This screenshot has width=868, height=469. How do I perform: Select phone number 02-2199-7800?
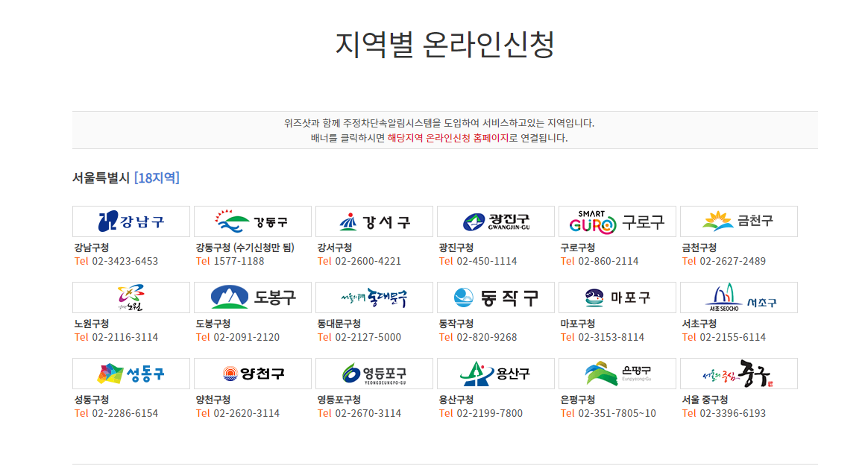coord(489,413)
